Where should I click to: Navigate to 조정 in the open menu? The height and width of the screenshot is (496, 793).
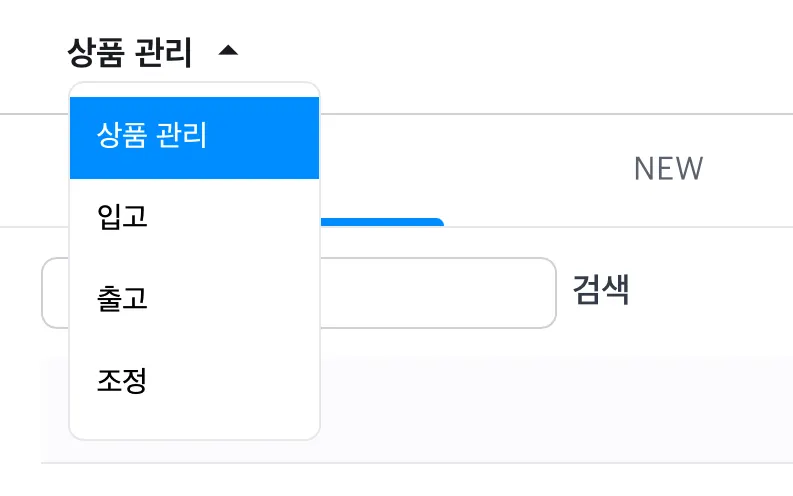[x=123, y=380]
